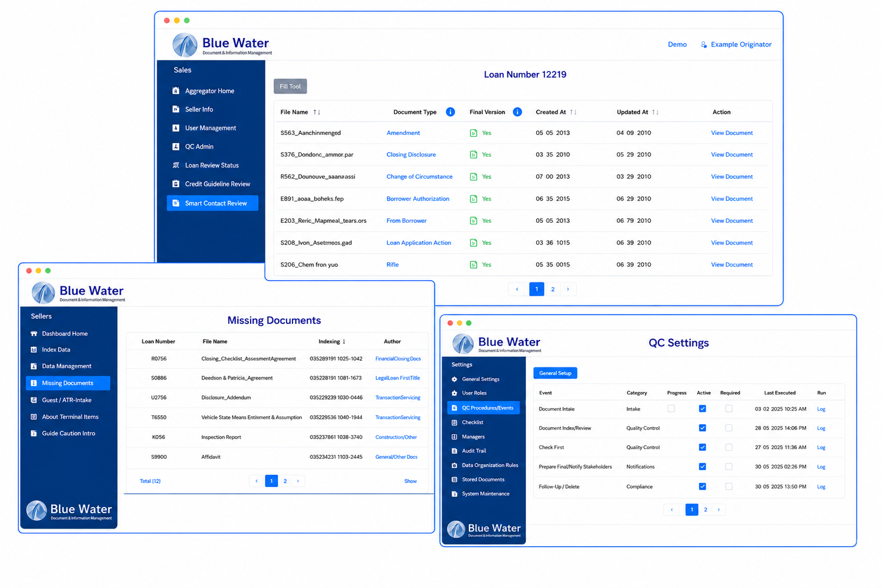Screen dimensions: 882x588
Task: Click the User Management sidebar icon
Action: (x=176, y=128)
